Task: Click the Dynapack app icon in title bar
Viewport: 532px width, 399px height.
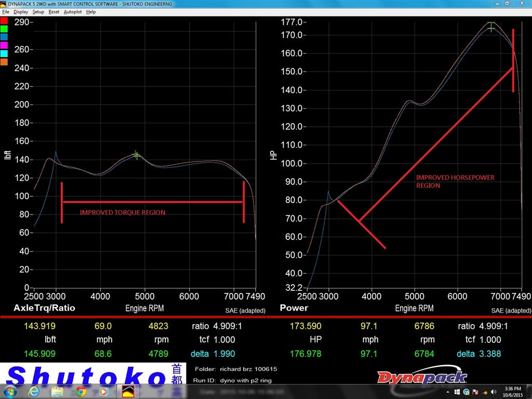Action: (3, 4)
